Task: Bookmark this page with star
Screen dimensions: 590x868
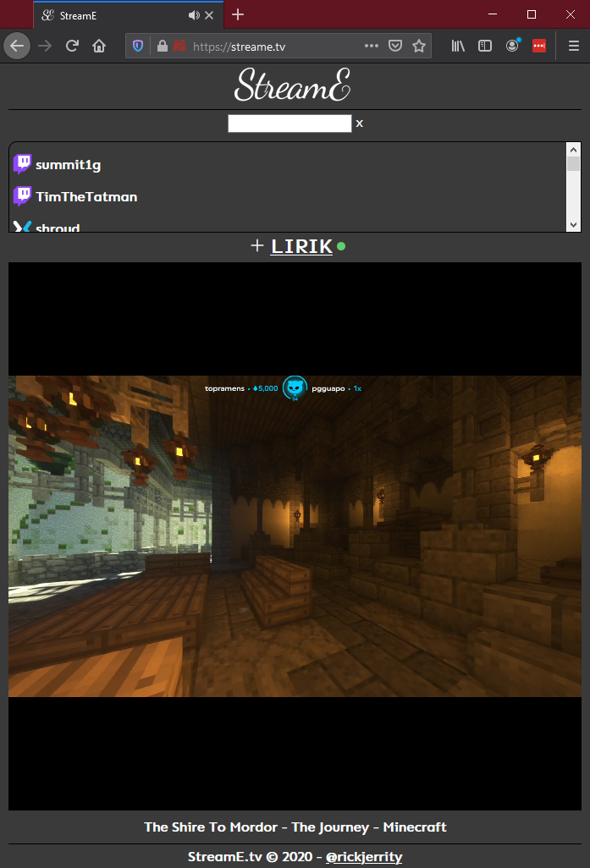Action: pos(419,46)
